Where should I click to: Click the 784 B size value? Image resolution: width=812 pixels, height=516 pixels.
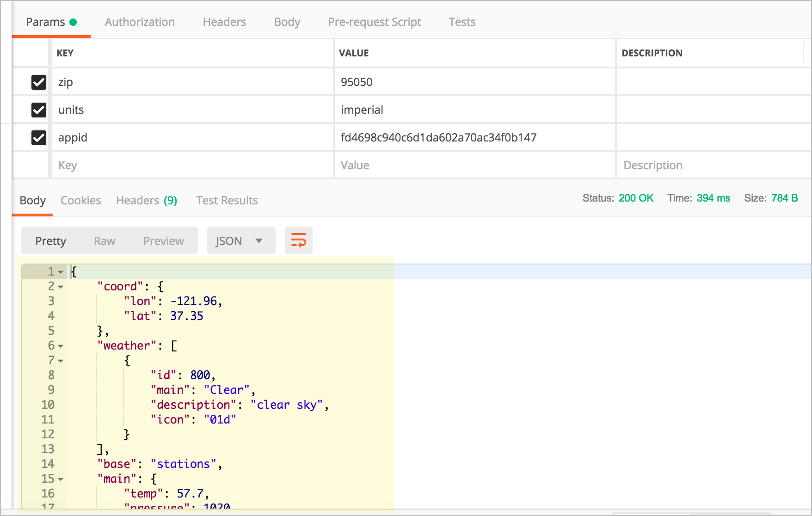pyautogui.click(x=784, y=198)
